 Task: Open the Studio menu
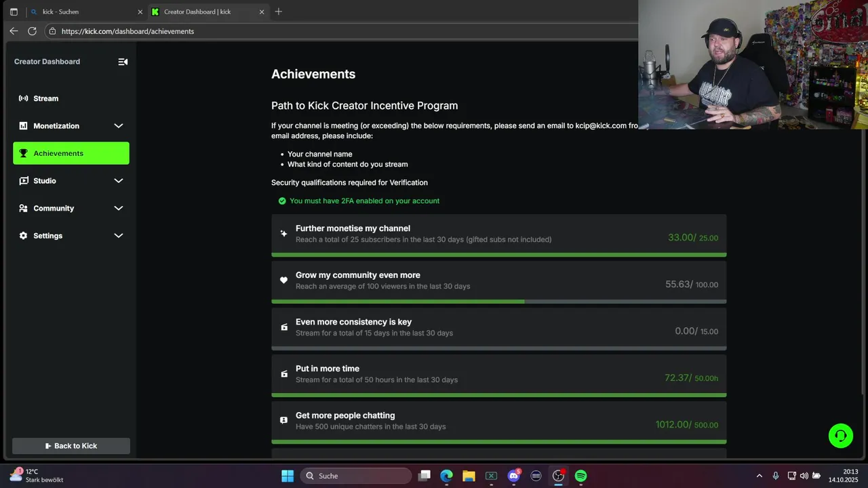point(71,181)
